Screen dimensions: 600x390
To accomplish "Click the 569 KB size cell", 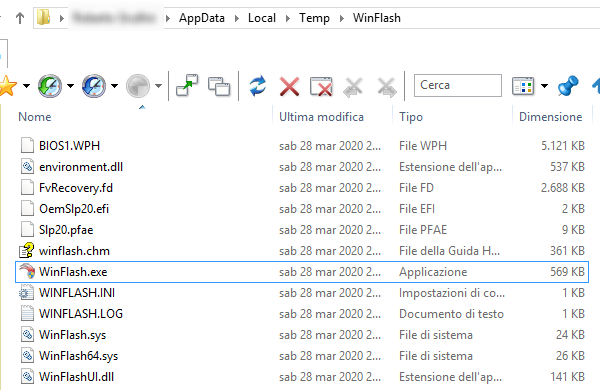I will [x=567, y=272].
